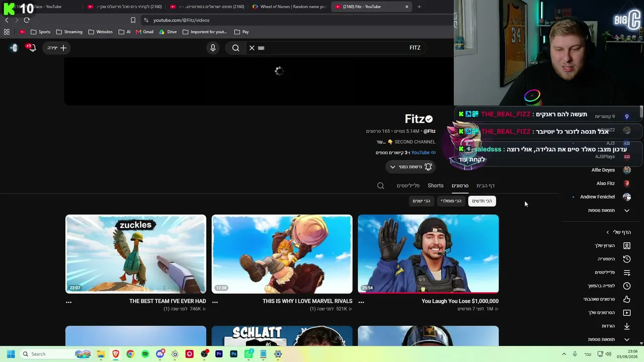Open History in the YouTube sidebar
The width and height of the screenshot is (644, 362).
(x=612, y=259)
